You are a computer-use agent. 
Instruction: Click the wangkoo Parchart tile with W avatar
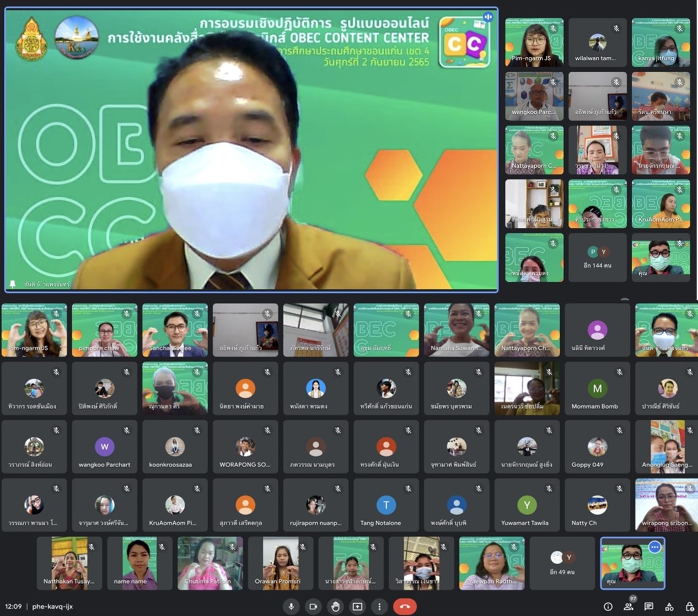click(104, 447)
